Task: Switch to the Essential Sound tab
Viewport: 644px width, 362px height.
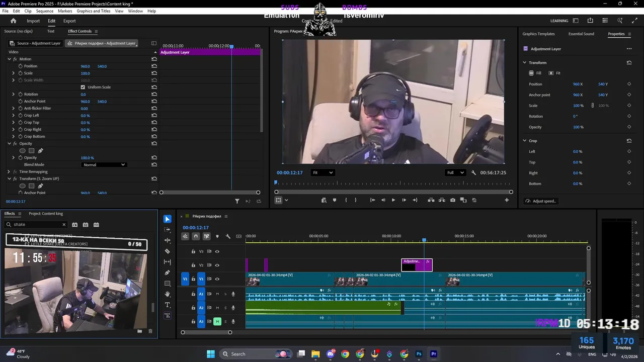Action: (x=581, y=34)
